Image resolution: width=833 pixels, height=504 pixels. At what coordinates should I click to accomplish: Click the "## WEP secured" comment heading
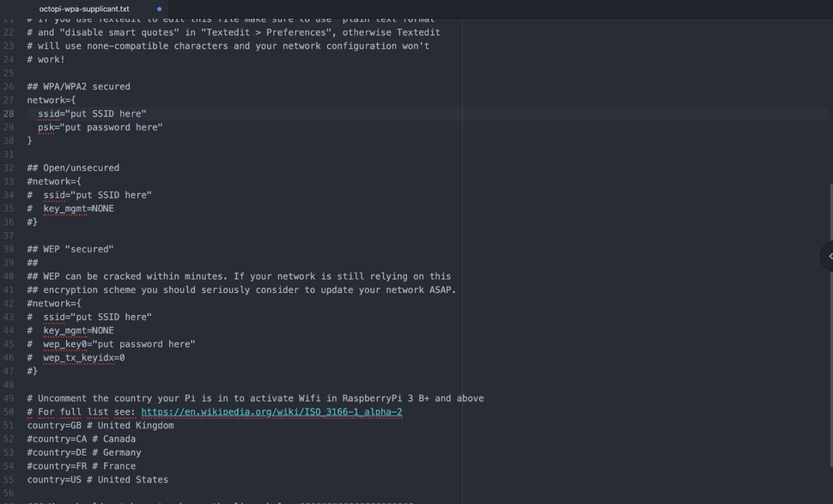[x=70, y=249]
